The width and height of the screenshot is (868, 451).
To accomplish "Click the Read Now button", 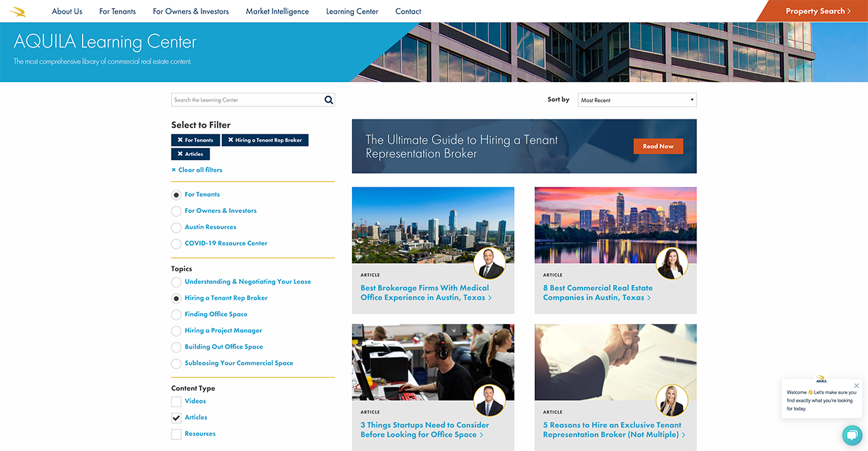I will tap(658, 146).
